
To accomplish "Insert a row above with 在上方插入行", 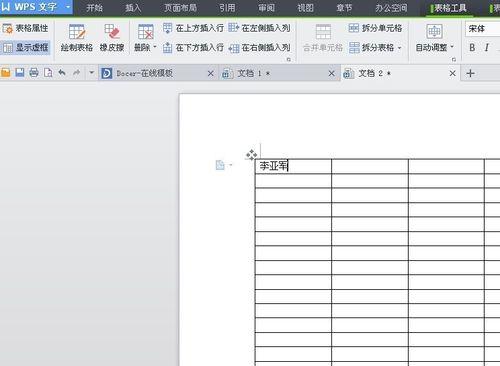I will click(193, 28).
